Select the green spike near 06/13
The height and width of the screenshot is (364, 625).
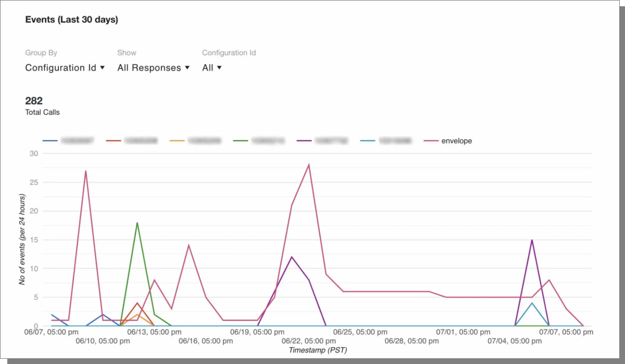[137, 223]
